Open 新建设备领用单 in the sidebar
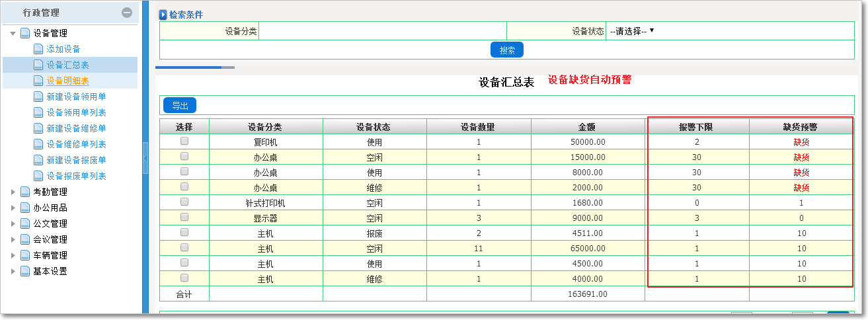This screenshot has height=320, width=868. click(76, 97)
